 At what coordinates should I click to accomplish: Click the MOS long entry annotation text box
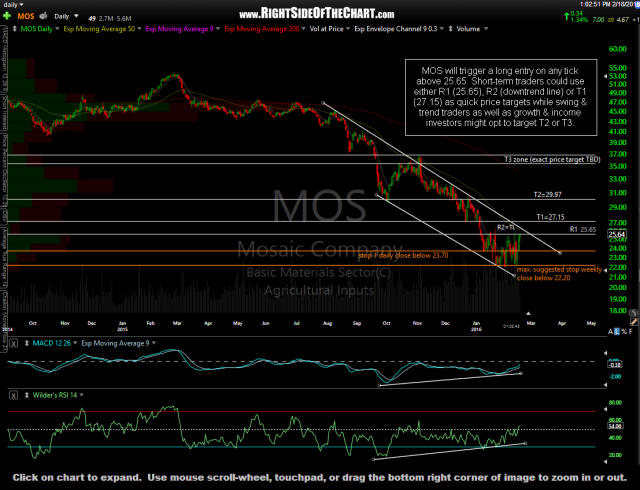pyautogui.click(x=501, y=97)
